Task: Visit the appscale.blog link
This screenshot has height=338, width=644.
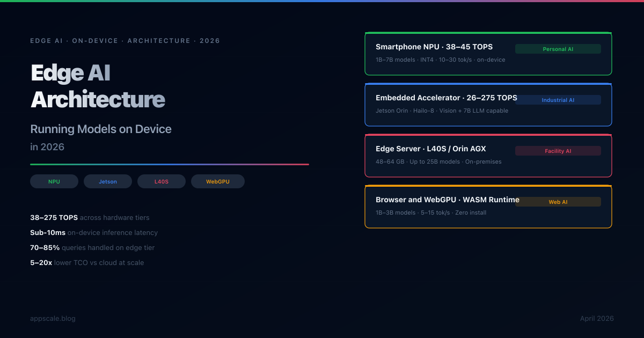Action: pyautogui.click(x=53, y=319)
